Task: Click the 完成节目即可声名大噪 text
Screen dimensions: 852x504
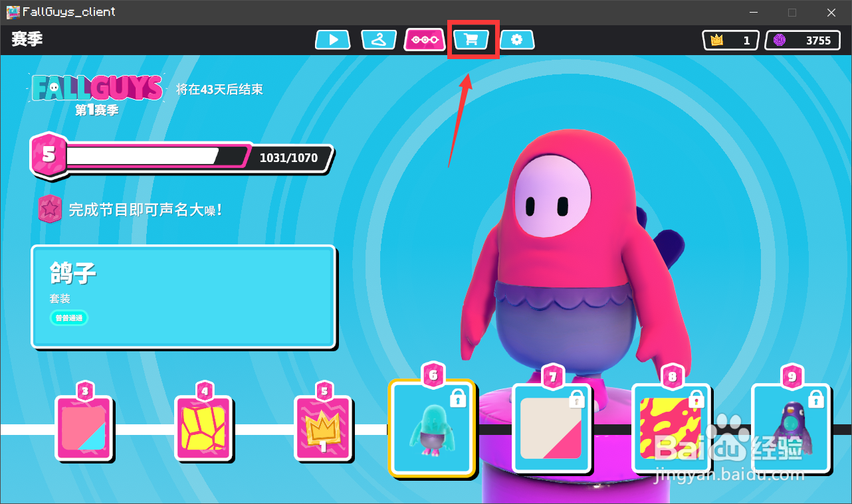Action: pos(145,210)
